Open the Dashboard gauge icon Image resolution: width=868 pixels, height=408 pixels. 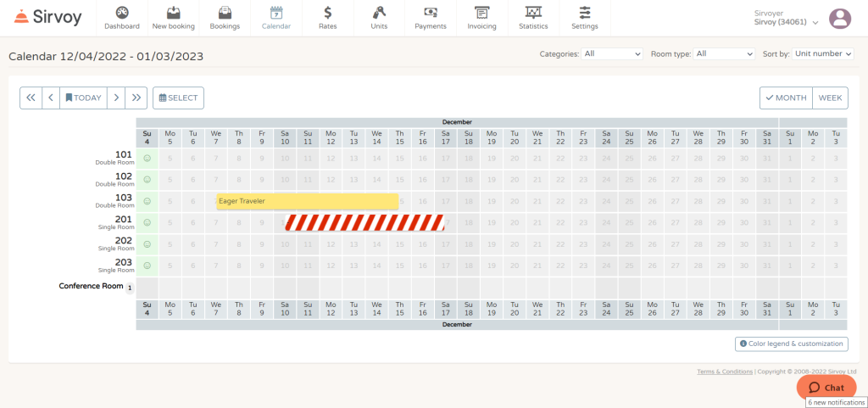(122, 13)
